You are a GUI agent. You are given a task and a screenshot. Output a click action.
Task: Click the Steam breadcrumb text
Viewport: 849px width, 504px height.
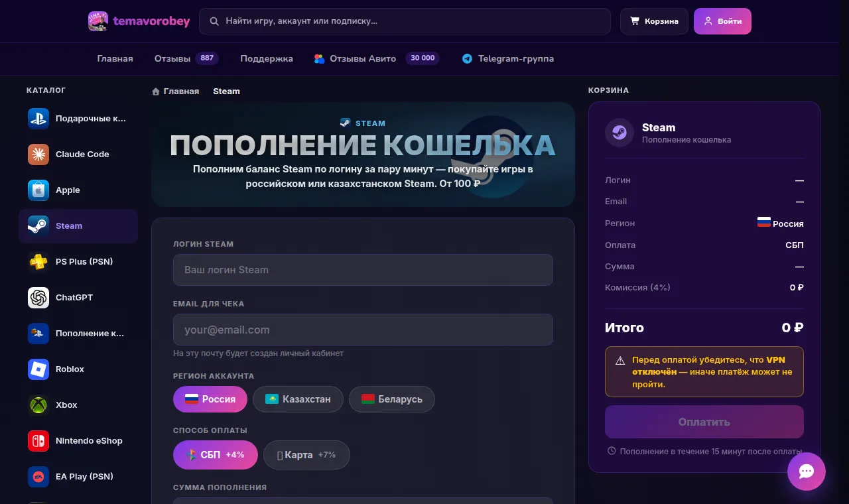coord(226,92)
